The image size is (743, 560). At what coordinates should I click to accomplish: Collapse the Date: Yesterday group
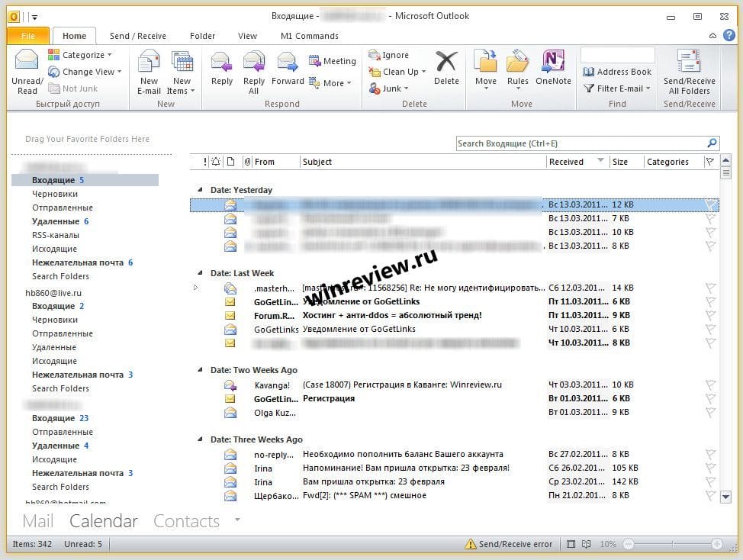pos(200,189)
